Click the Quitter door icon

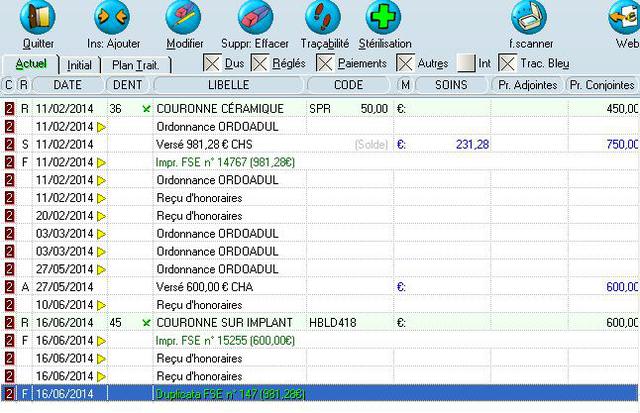39,18
